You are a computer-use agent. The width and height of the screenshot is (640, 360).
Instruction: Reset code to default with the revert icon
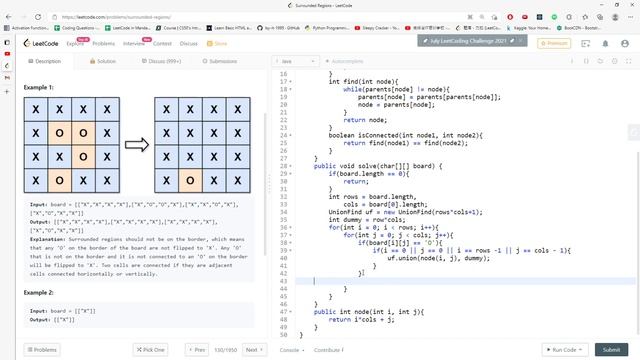tap(600, 61)
